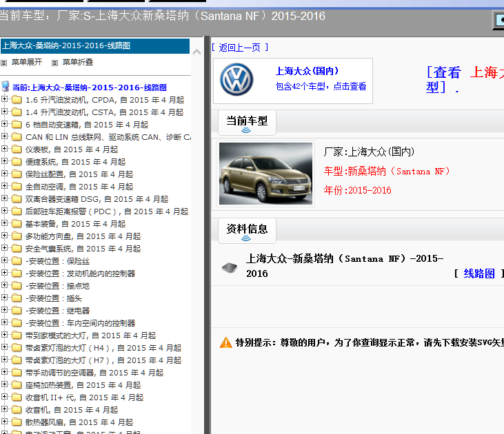Click the 菜单折叠 list icon
This screenshot has height=434, width=504.
tap(55, 63)
